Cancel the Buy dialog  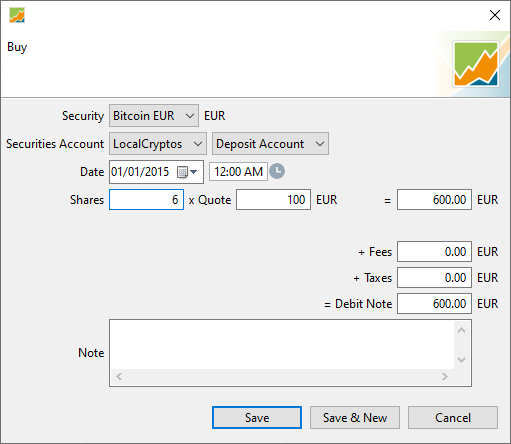click(453, 417)
